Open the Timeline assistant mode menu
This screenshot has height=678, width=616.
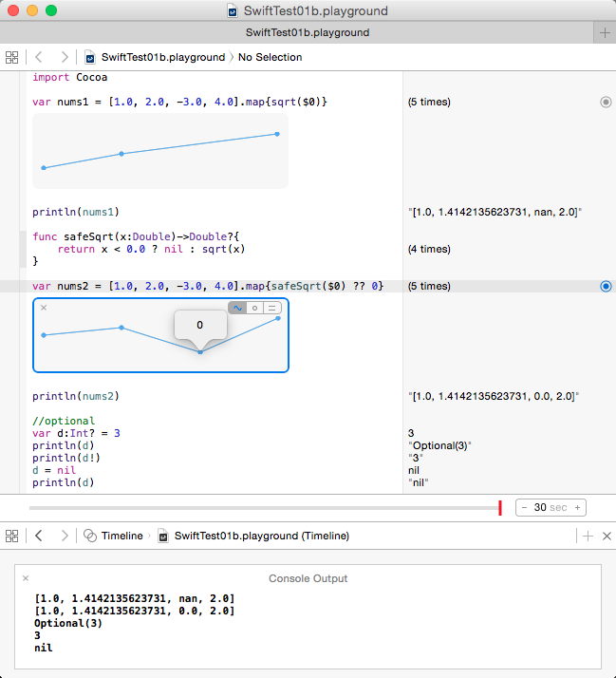113,536
